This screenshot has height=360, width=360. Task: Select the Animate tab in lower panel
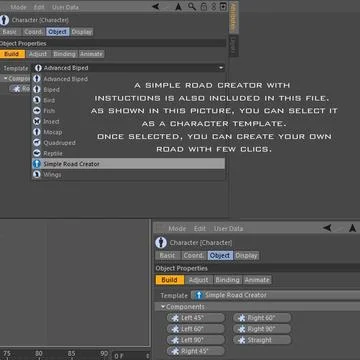pyautogui.click(x=257, y=280)
